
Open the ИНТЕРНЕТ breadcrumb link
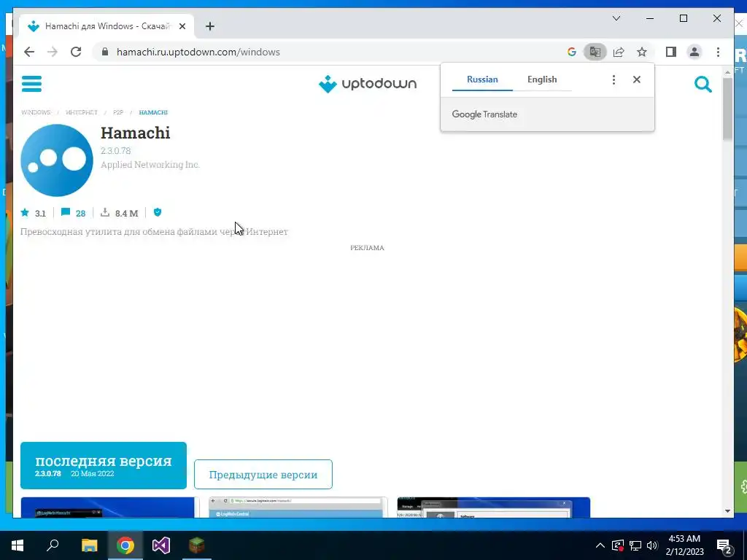[82, 112]
